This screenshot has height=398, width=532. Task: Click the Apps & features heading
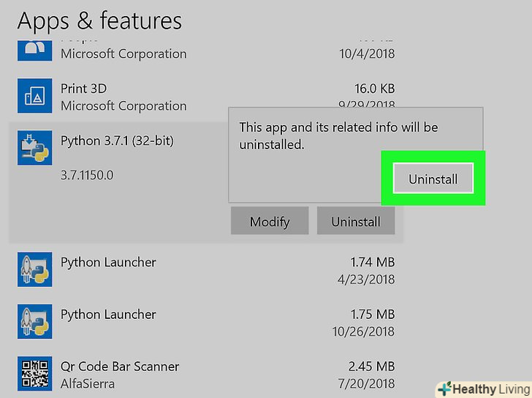pos(99,21)
